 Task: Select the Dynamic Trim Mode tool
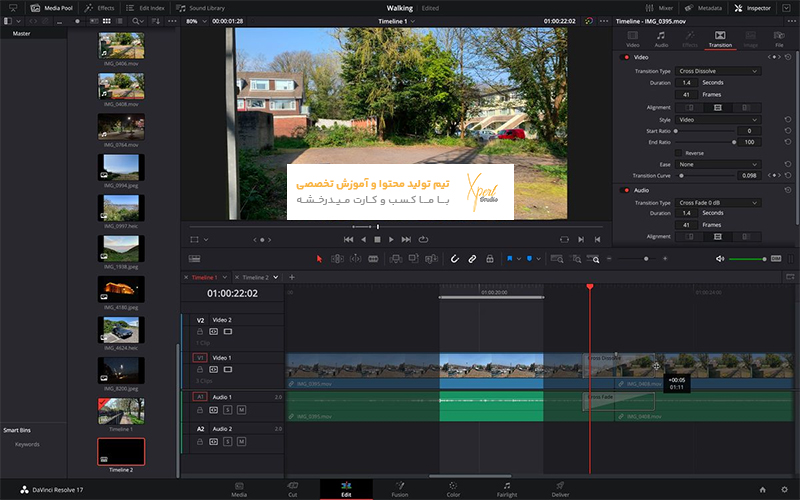[355, 259]
